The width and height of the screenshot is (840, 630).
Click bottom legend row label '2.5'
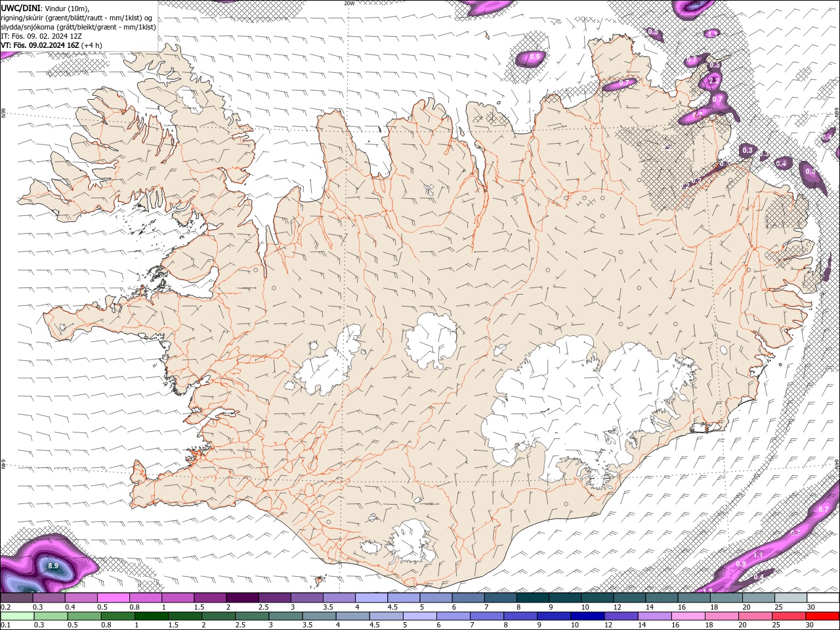(x=239, y=625)
